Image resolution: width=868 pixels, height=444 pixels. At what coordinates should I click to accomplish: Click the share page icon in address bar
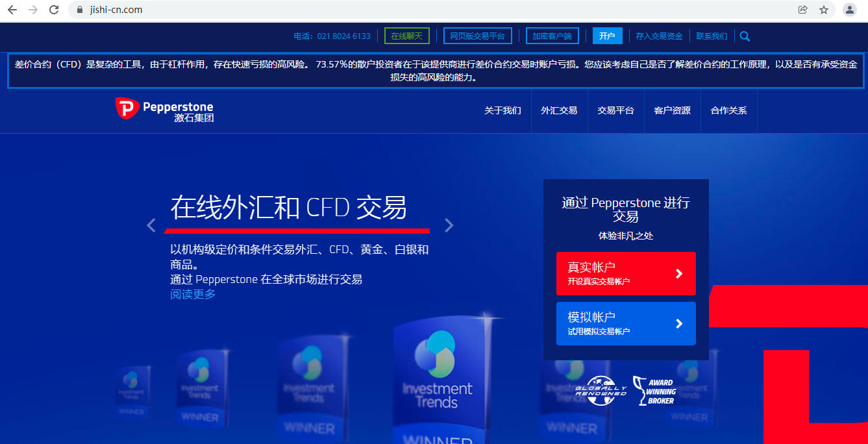pyautogui.click(x=803, y=10)
